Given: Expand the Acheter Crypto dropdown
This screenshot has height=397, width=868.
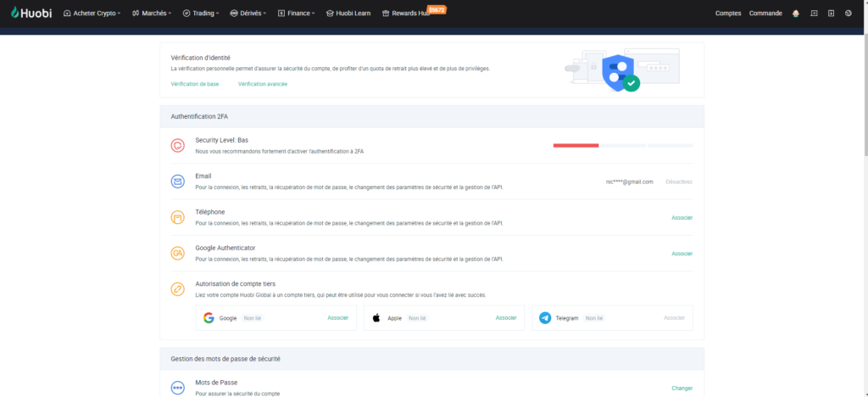Looking at the screenshot, I should (x=92, y=14).
